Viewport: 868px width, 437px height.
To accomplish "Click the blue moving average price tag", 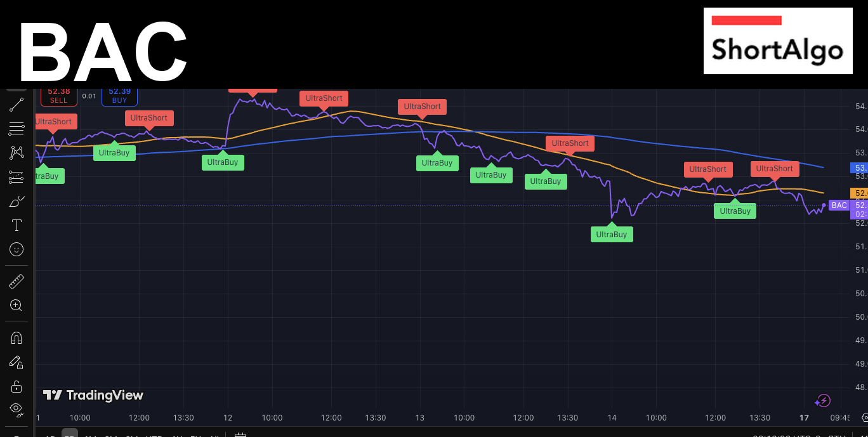I will tap(859, 168).
